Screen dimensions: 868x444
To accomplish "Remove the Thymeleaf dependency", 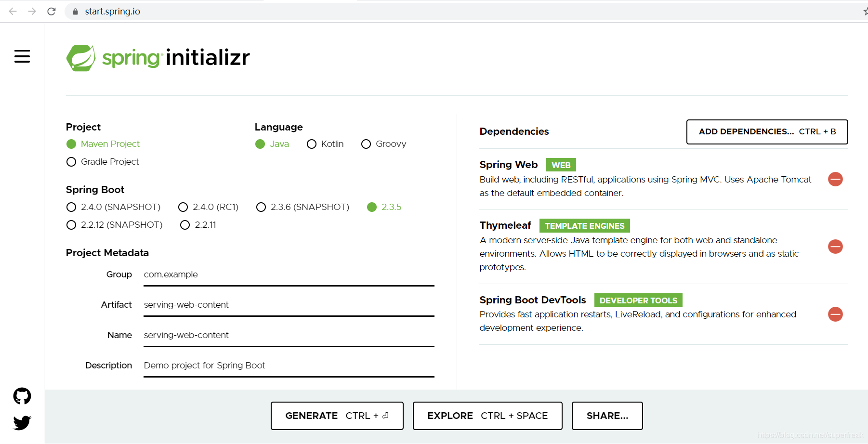I will click(835, 247).
